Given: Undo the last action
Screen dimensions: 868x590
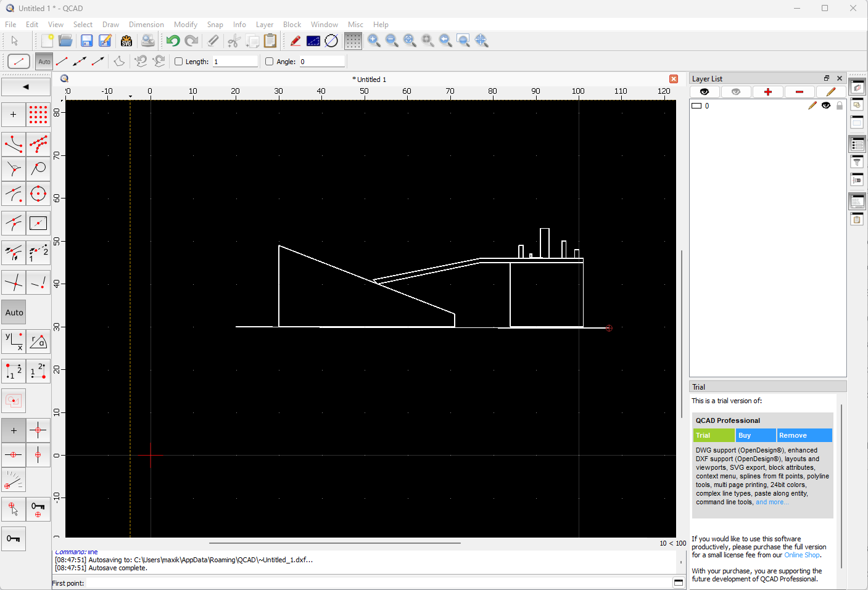Looking at the screenshot, I should pos(173,41).
